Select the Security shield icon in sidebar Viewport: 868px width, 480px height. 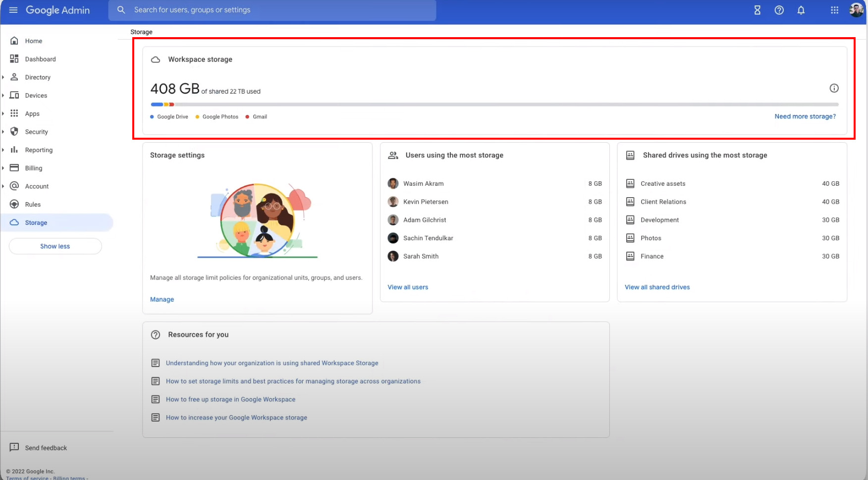click(x=15, y=132)
